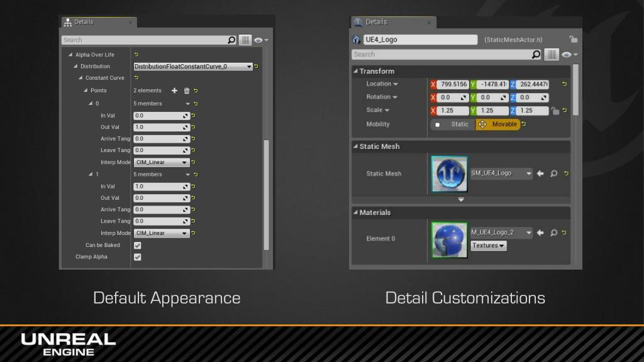Click M_UE4_Logo_2 material thumbnail

tap(449, 240)
